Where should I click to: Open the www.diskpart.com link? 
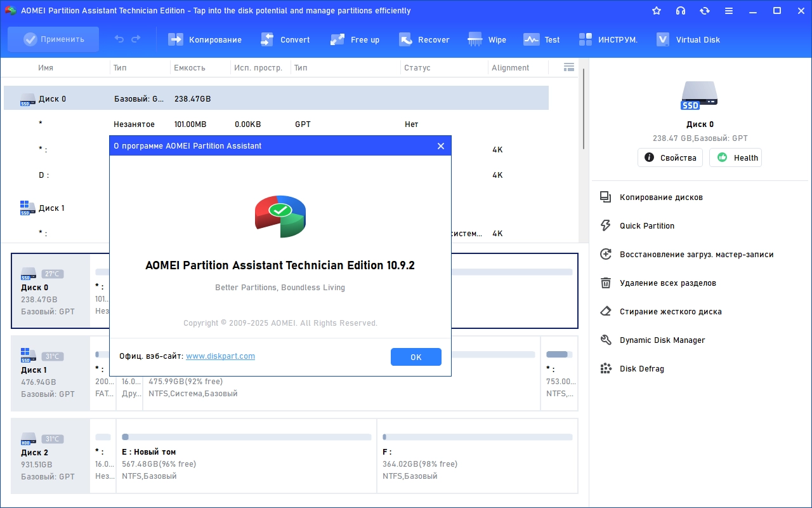[220, 356]
